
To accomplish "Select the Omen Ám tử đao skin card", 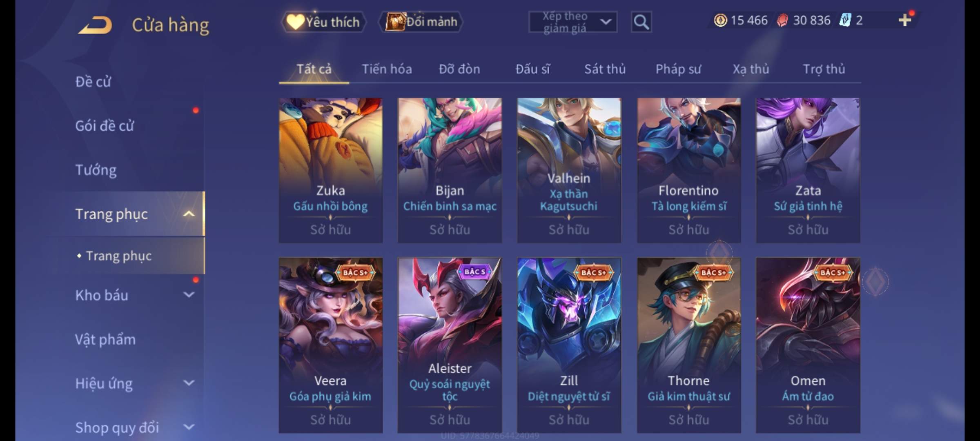I will (808, 345).
